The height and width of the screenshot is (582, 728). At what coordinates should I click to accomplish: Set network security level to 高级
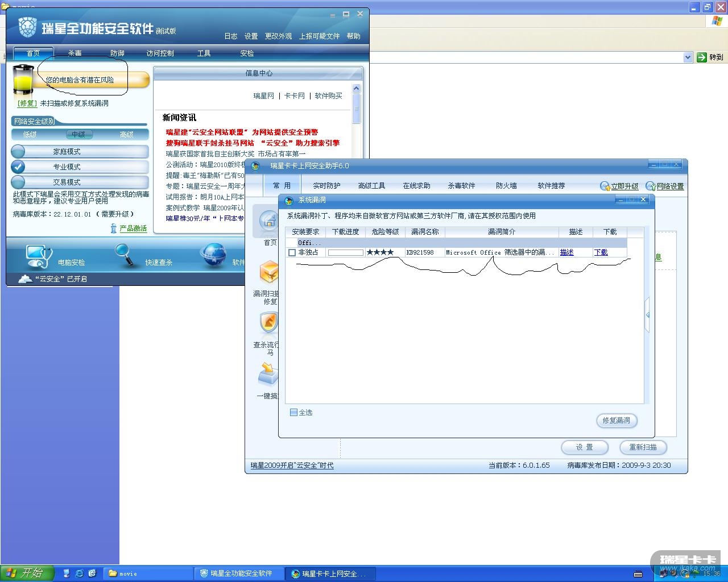126,135
